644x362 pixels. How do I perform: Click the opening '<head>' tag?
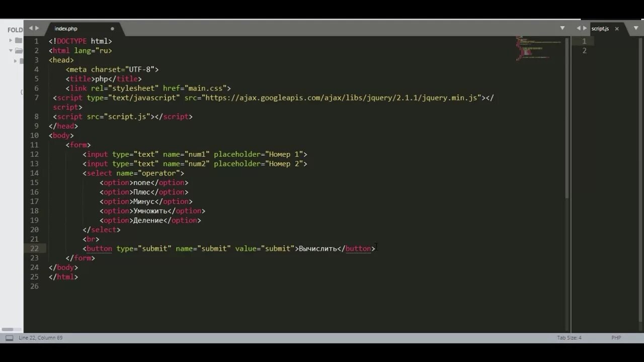click(x=61, y=60)
